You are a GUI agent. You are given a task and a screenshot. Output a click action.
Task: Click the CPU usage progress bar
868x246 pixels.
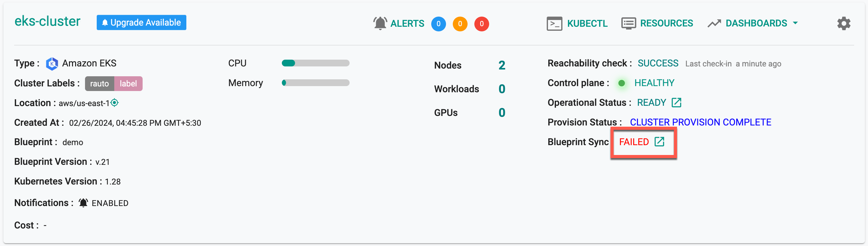pos(315,63)
